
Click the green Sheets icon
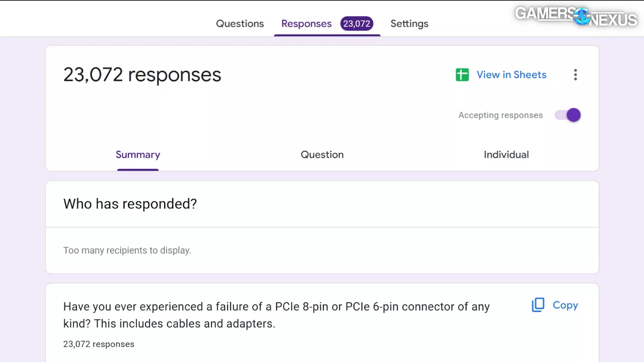462,75
